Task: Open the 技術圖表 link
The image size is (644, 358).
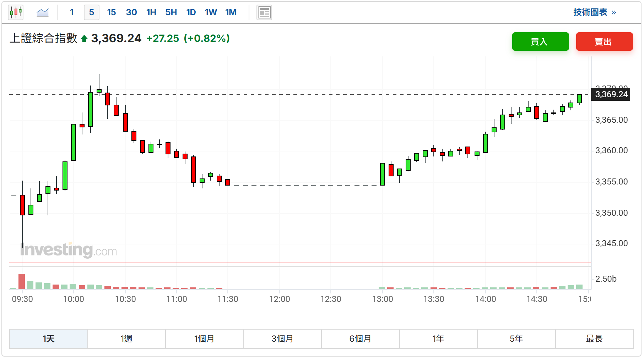Action: 595,12
